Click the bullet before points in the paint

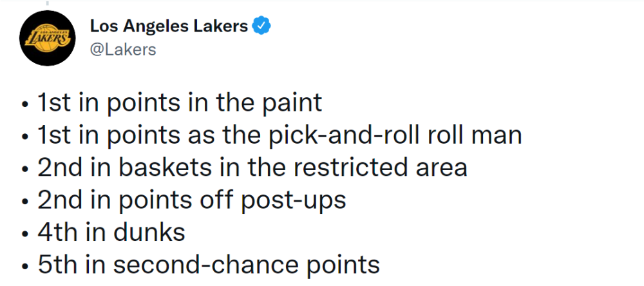(26, 105)
